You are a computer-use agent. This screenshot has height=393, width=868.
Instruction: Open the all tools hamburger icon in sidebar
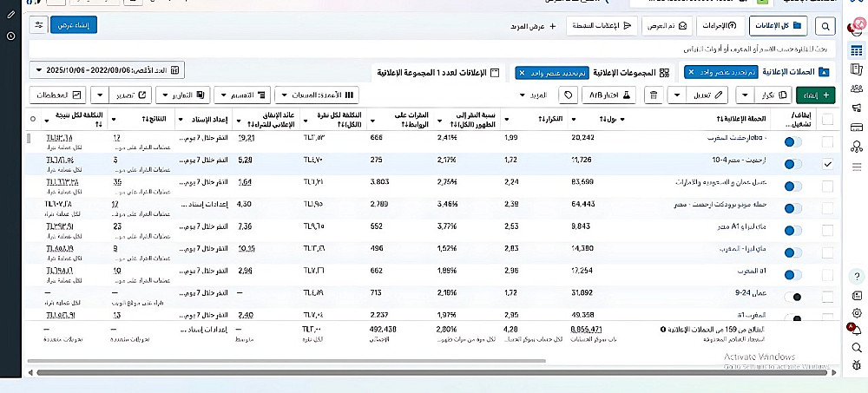point(857,167)
